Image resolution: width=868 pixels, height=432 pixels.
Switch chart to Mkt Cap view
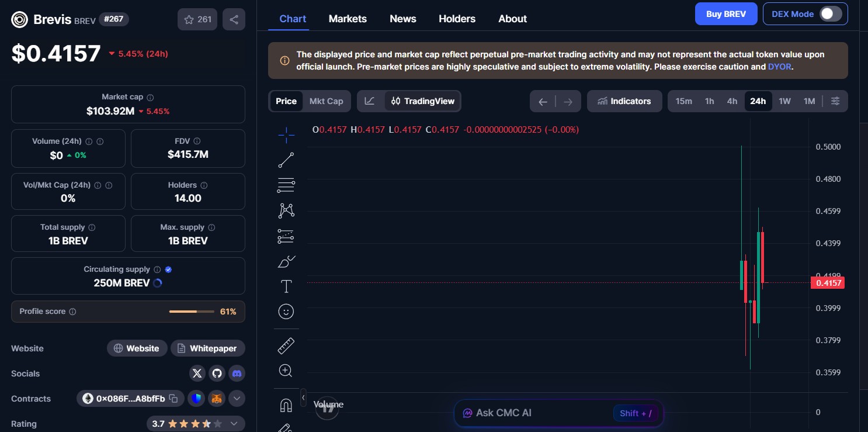coord(326,101)
